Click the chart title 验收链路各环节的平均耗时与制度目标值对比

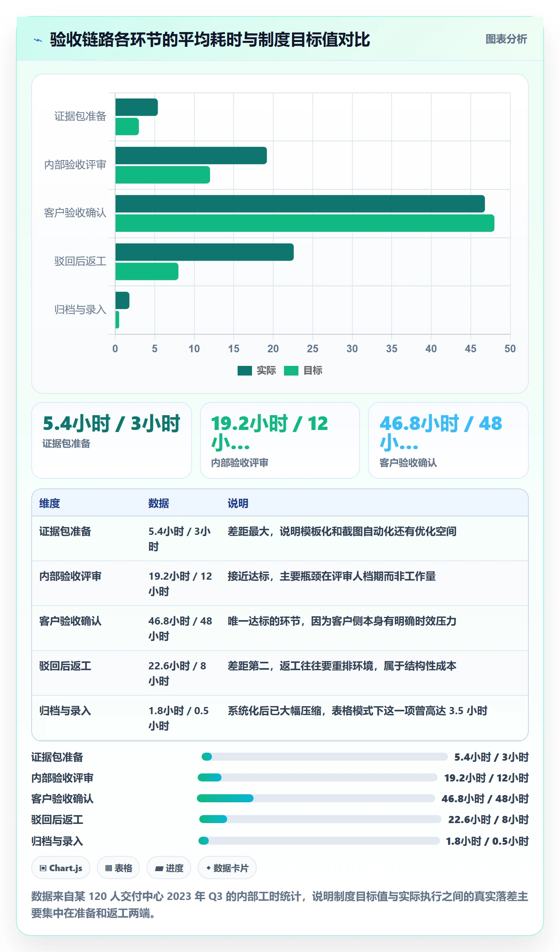[210, 40]
